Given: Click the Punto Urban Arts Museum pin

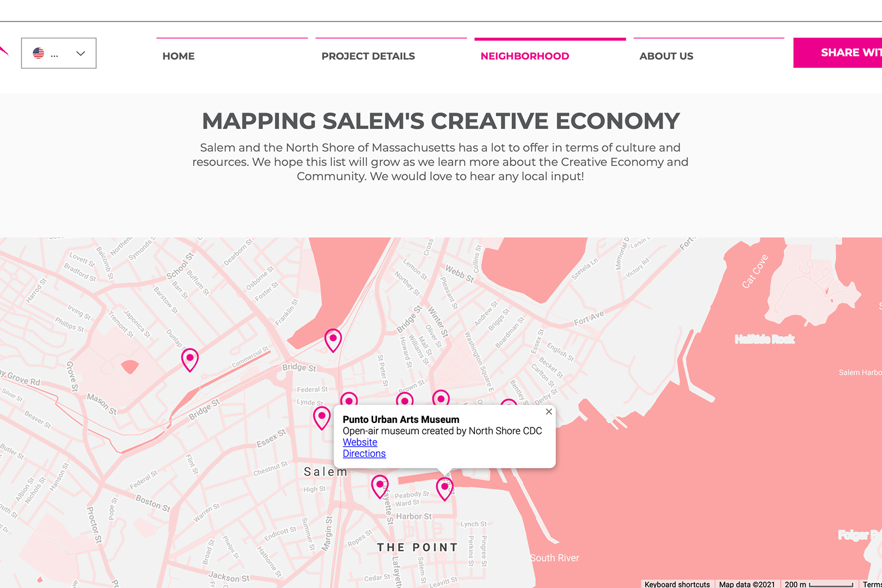Looking at the screenshot, I should [x=445, y=487].
